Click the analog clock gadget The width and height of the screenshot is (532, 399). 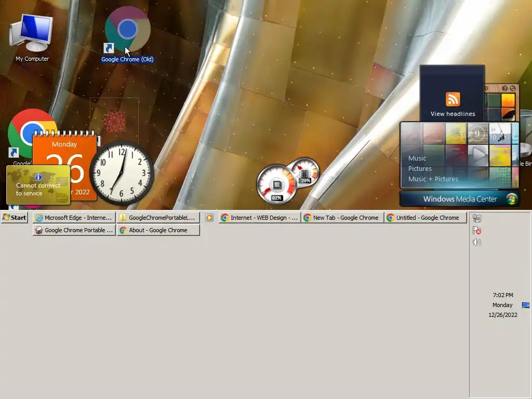click(122, 173)
